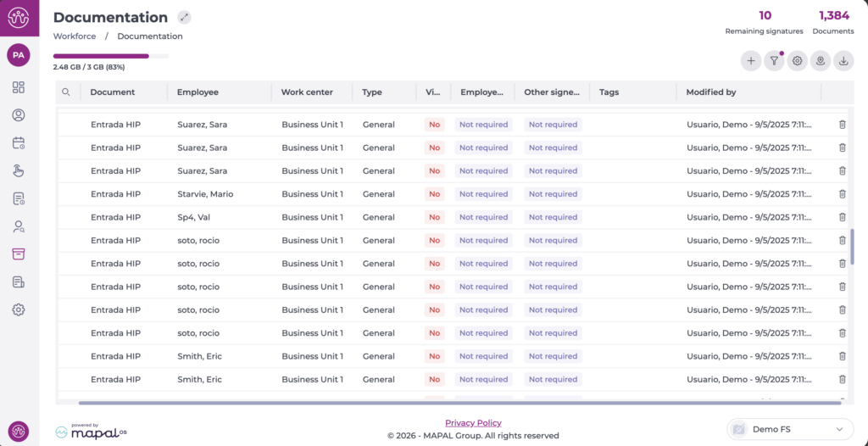This screenshot has width=868, height=446.
Task: Go to Workforce in the breadcrumb
Action: [x=74, y=36]
